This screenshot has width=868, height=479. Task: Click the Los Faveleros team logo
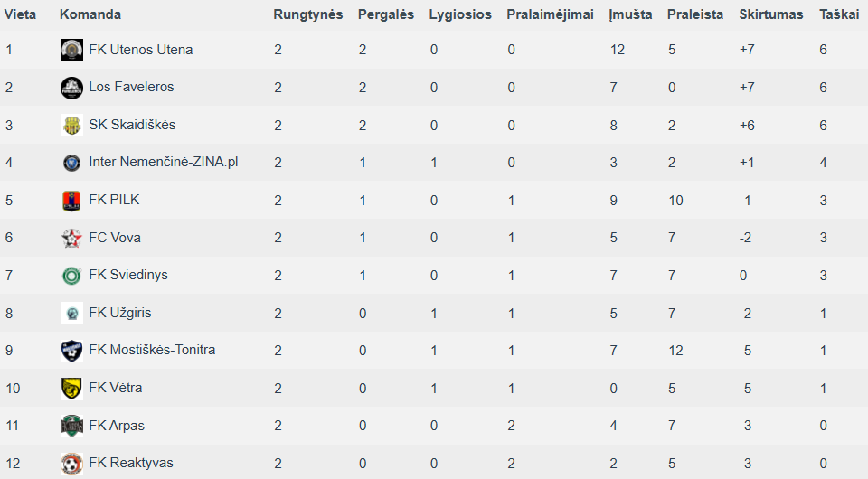pos(71,88)
